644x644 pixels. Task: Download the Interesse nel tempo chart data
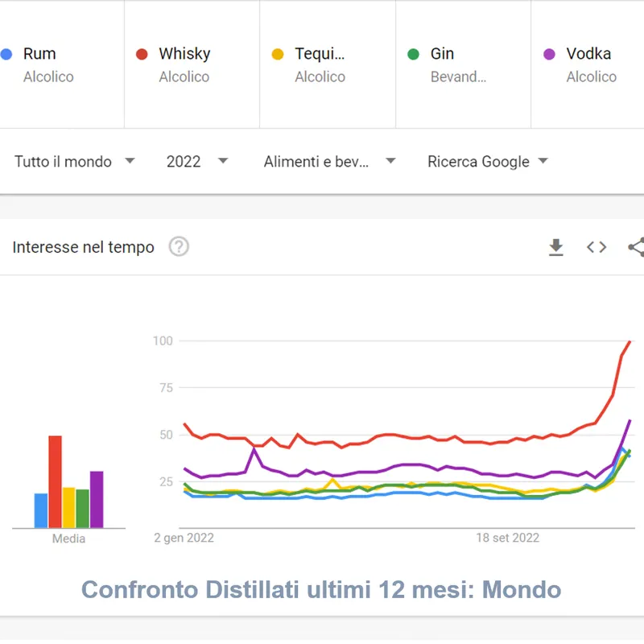(x=555, y=248)
